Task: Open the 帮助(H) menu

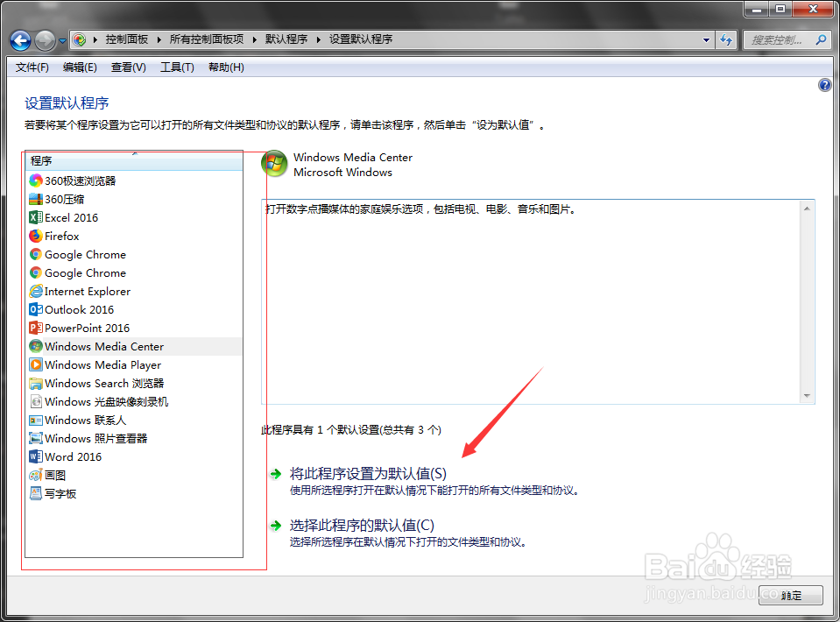Action: (x=226, y=67)
